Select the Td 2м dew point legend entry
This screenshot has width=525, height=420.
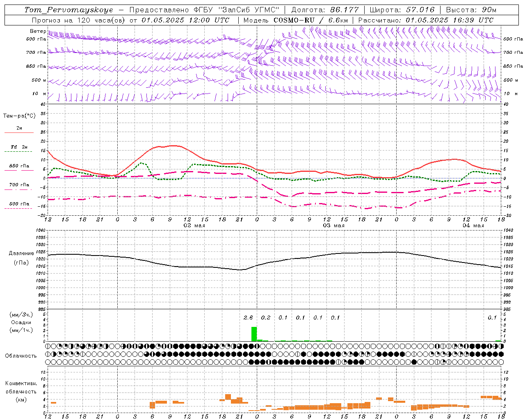[19, 147]
